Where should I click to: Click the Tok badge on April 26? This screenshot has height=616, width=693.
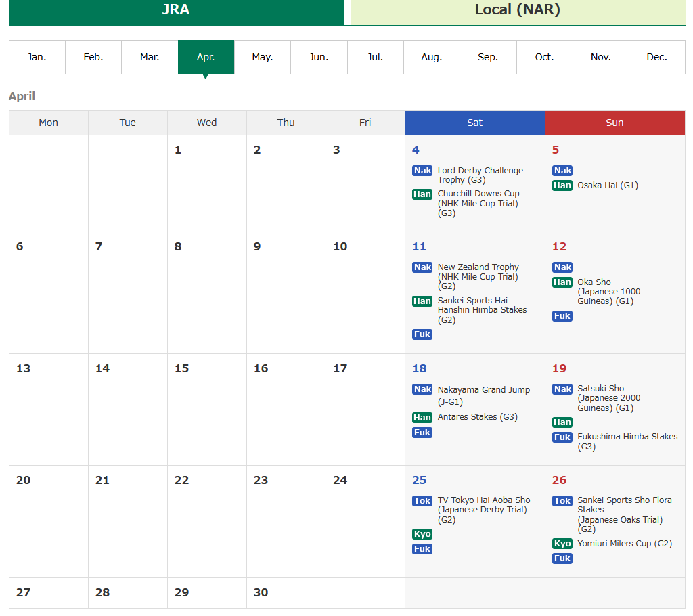click(562, 501)
